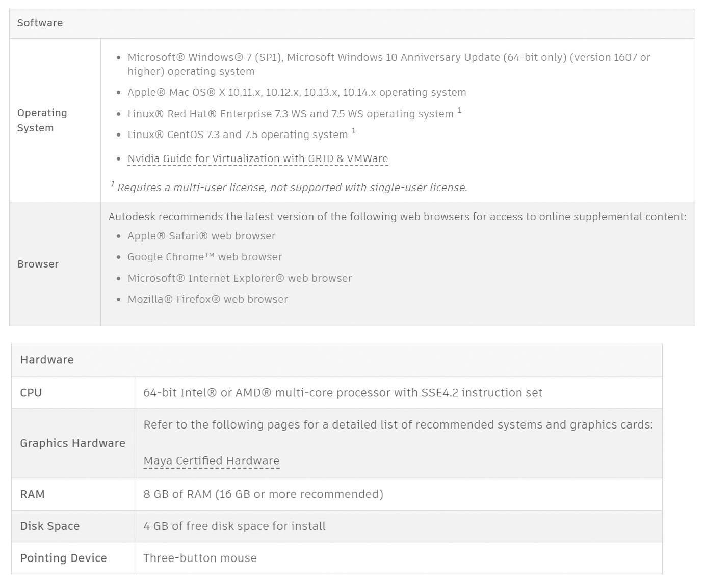
Task: Click the Linux Red Hat Enterprise list item
Action: 290,114
